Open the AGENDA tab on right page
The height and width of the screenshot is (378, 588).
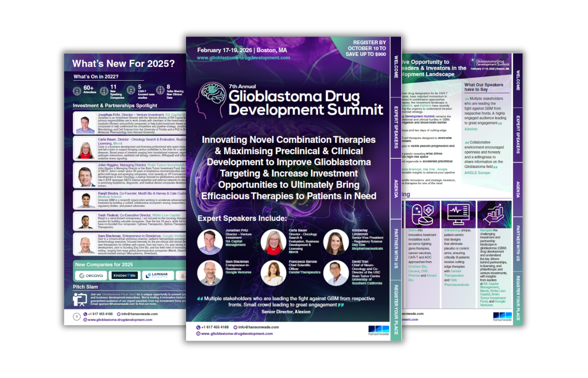click(518, 189)
